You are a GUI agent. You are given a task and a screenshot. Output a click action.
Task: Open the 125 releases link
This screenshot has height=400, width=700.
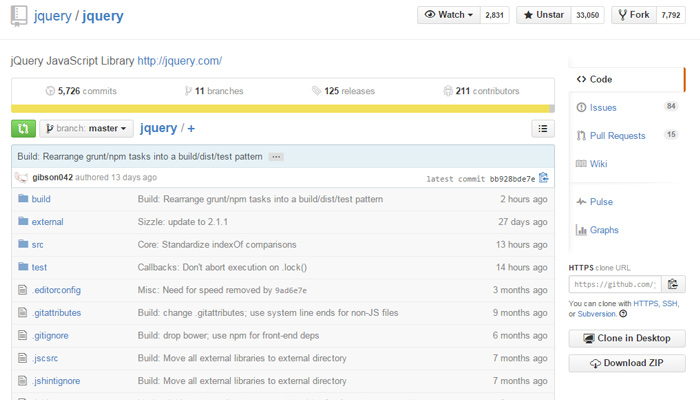point(343,91)
